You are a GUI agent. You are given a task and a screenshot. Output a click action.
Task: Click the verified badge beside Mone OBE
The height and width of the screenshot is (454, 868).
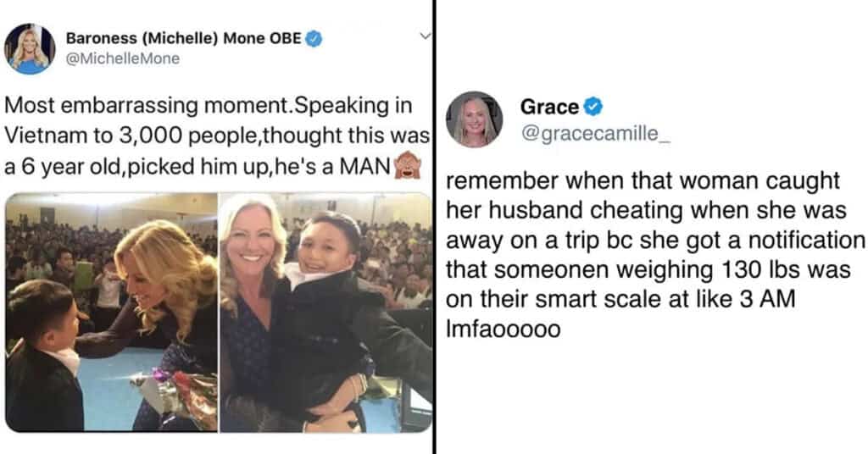coord(313,39)
